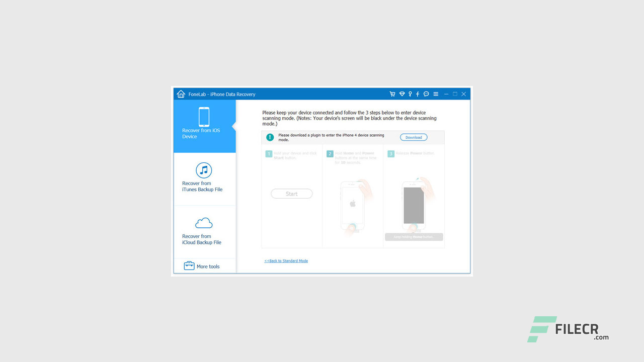Screen dimensions: 644x362
Task: Select Recover from iOS Device tab
Action: click(x=205, y=126)
